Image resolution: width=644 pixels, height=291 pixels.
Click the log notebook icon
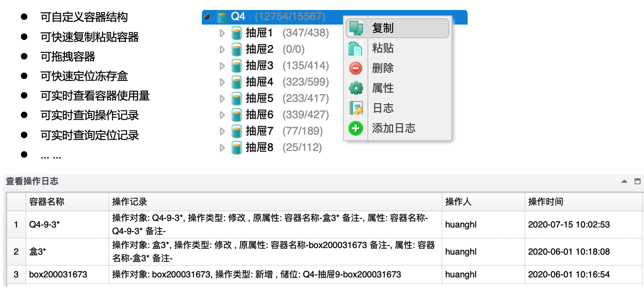[x=356, y=108]
